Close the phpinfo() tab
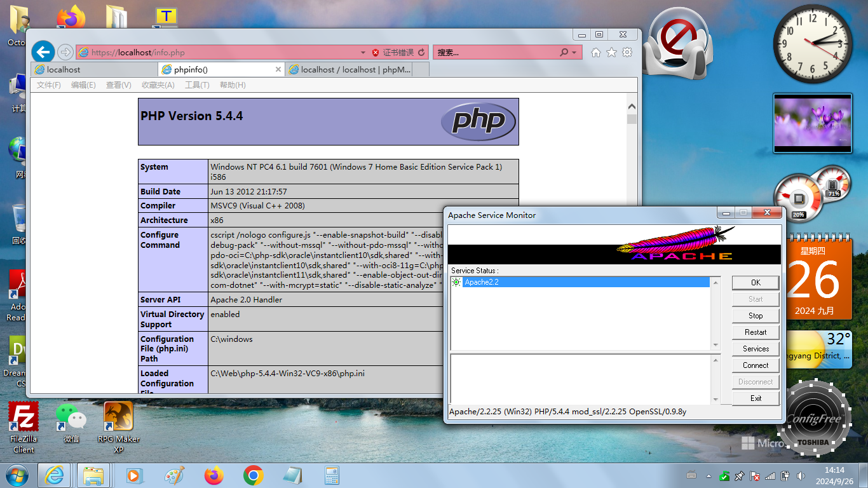The height and width of the screenshot is (488, 868). point(278,69)
